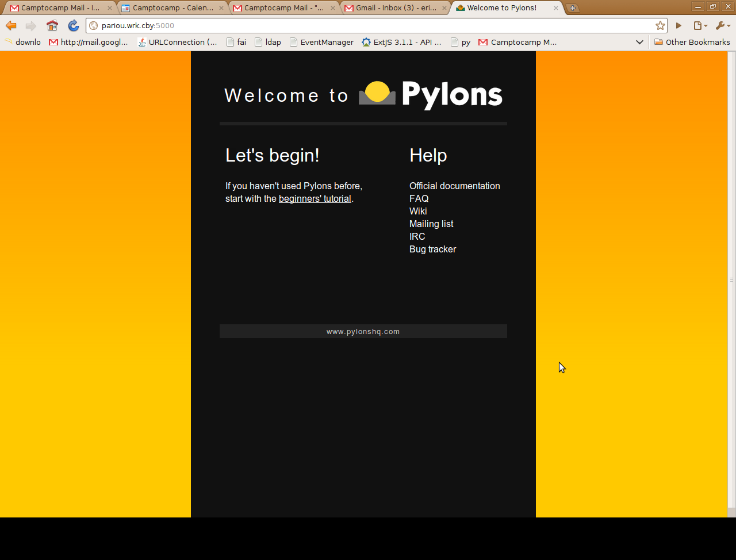
Task: Close the Gmail - Inbox (3) tab
Action: point(444,8)
